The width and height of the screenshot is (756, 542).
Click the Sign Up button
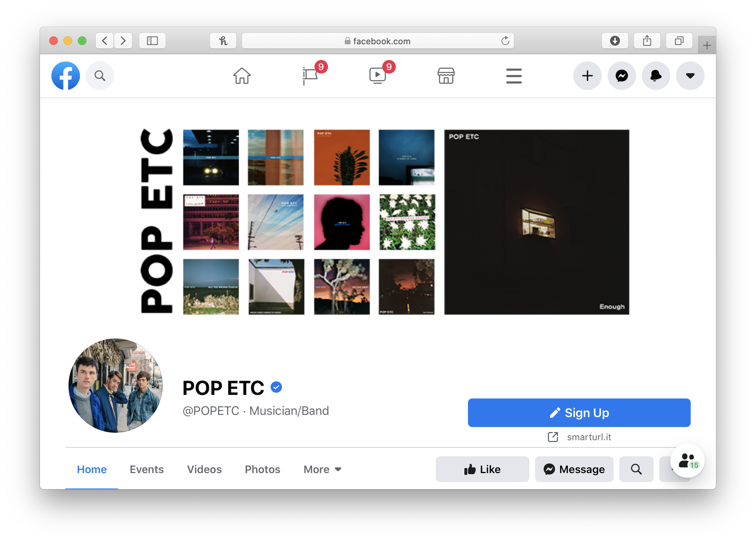tap(579, 413)
